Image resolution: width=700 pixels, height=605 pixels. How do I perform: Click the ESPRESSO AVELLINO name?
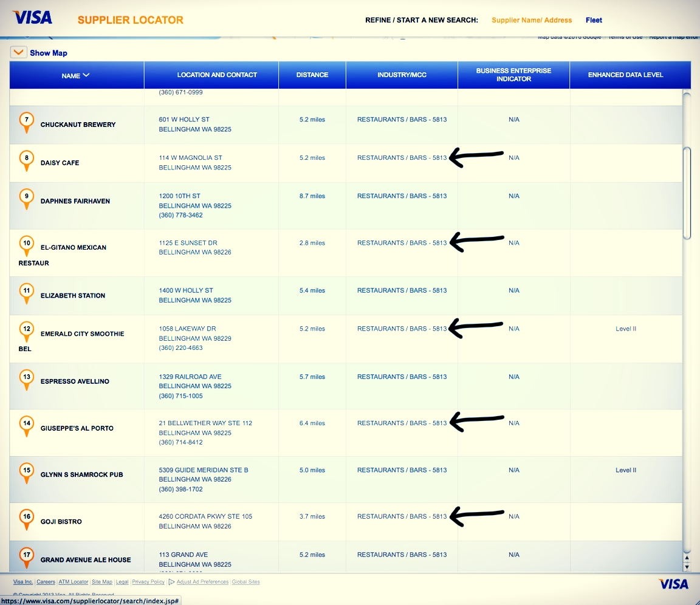[75, 381]
